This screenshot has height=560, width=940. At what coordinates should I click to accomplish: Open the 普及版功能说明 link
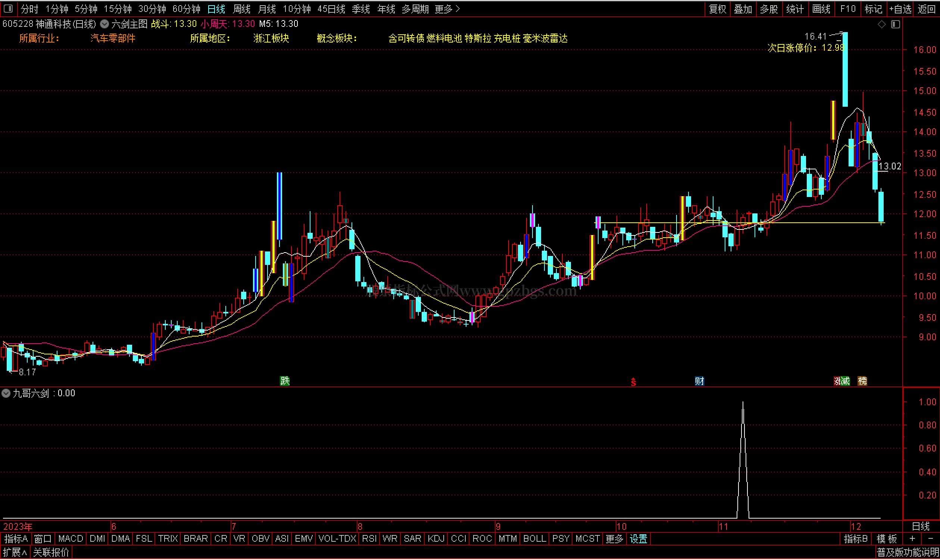[908, 553]
